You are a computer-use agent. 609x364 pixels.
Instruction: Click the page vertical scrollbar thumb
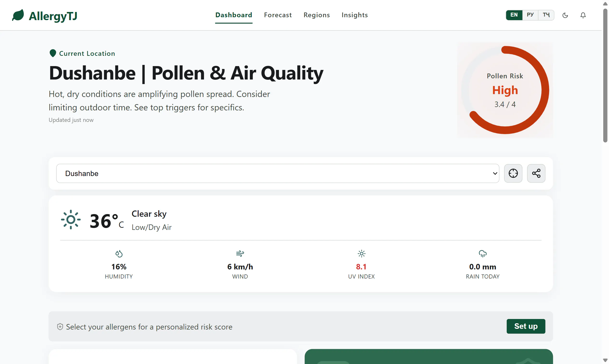[605, 75]
